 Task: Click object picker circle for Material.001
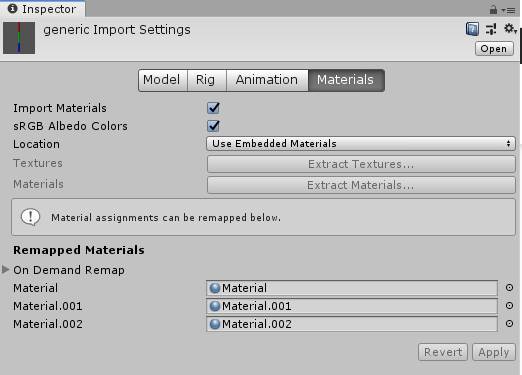pyautogui.click(x=509, y=306)
